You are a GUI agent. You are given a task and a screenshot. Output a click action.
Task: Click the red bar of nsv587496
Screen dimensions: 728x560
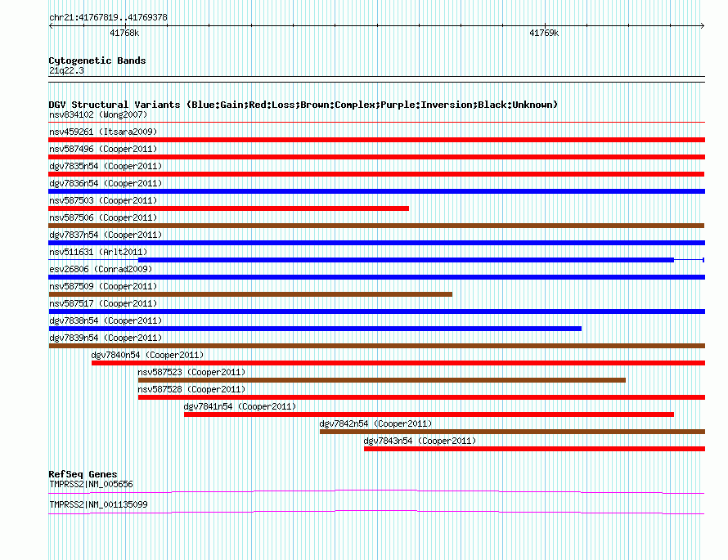(376, 157)
